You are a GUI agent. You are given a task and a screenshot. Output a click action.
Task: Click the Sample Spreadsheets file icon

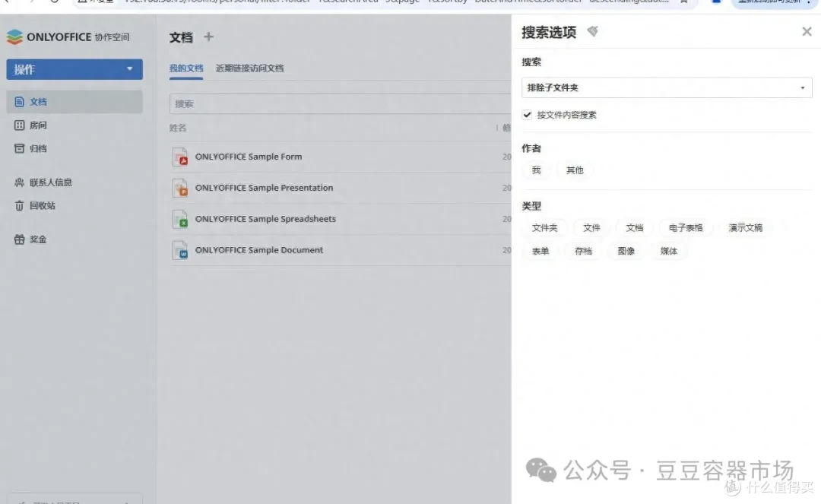pos(180,219)
